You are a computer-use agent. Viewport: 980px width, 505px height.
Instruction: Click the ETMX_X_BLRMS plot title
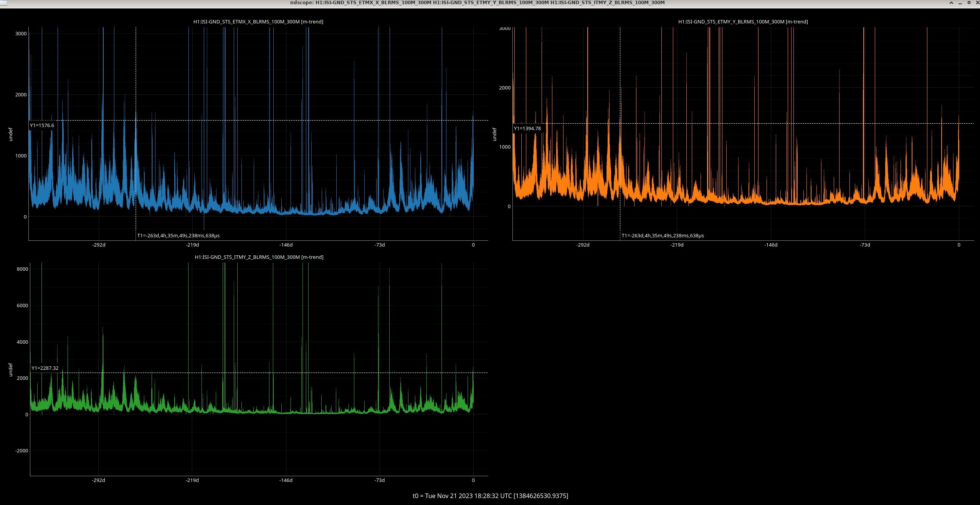pos(258,22)
